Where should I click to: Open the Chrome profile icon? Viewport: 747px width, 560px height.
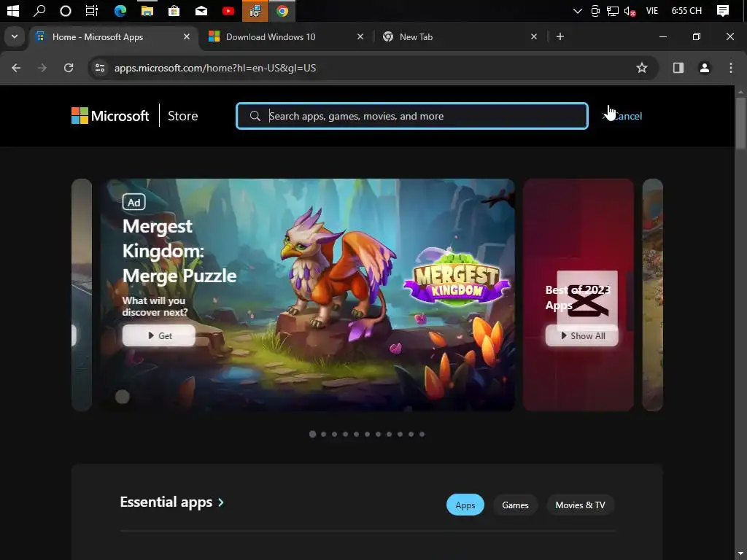[x=705, y=68]
